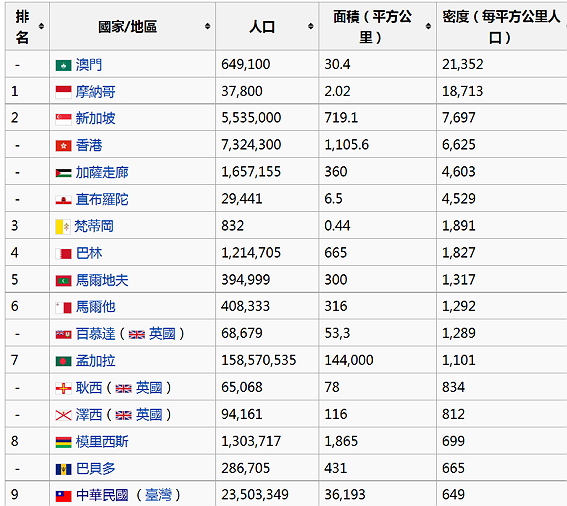Select density value 1,101
The width and height of the screenshot is (567, 506).
(459, 360)
